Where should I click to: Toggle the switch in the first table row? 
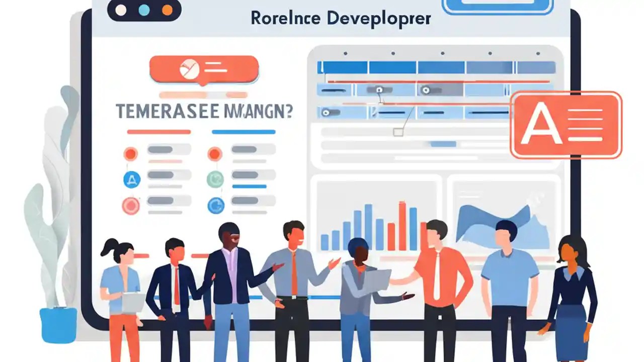click(379, 89)
